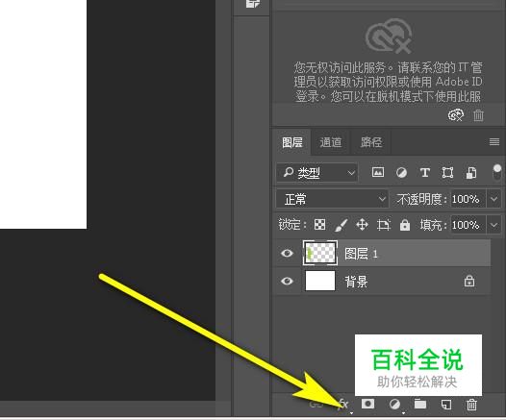The height and width of the screenshot is (420, 506).
Task: Open the 类型 layer filter dropdown
Action: [316, 173]
